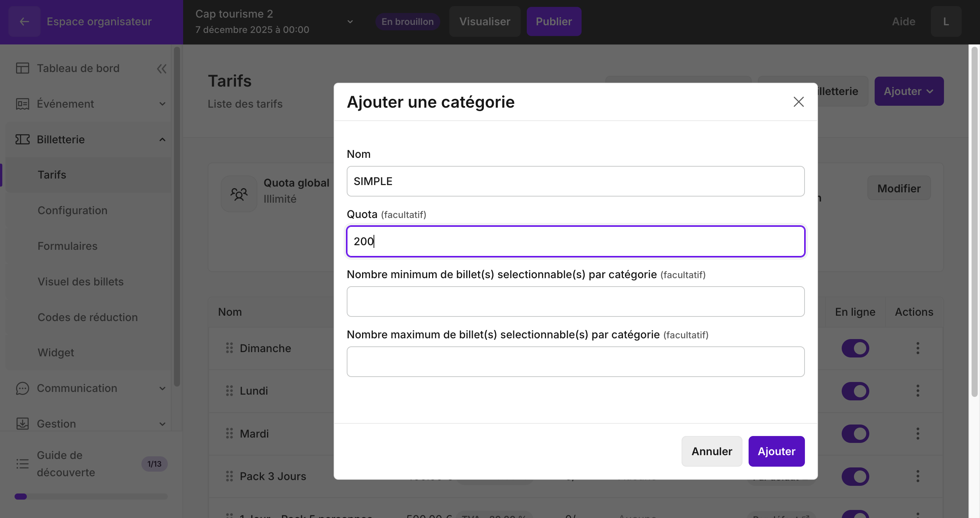
Task: Expand the Événement sidebar section
Action: tap(162, 104)
